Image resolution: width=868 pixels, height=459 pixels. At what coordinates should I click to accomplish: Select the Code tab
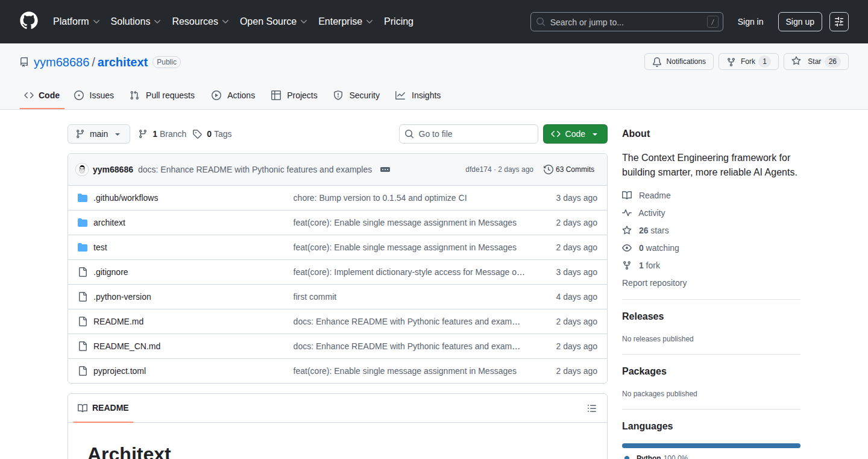(42, 95)
